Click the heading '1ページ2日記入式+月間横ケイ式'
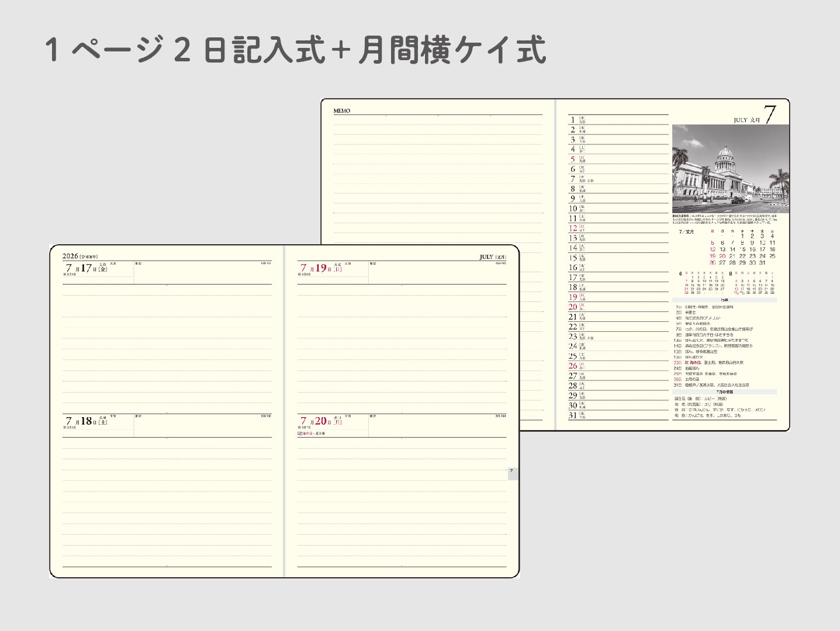Image resolution: width=840 pixels, height=631 pixels. (295, 50)
